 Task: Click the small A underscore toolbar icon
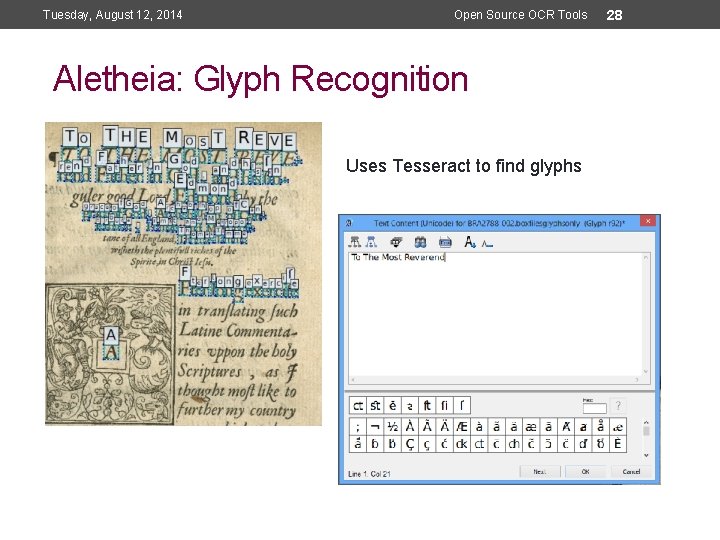point(487,244)
